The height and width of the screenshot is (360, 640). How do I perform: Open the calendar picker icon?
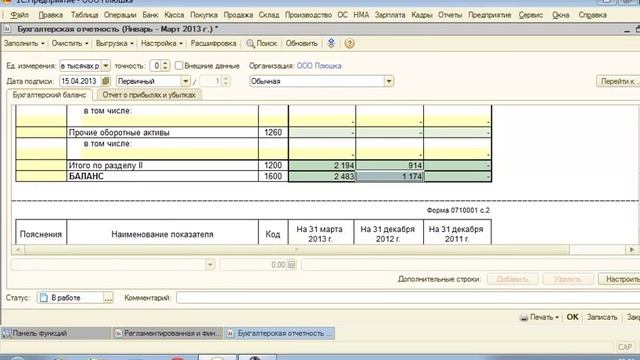pos(106,81)
